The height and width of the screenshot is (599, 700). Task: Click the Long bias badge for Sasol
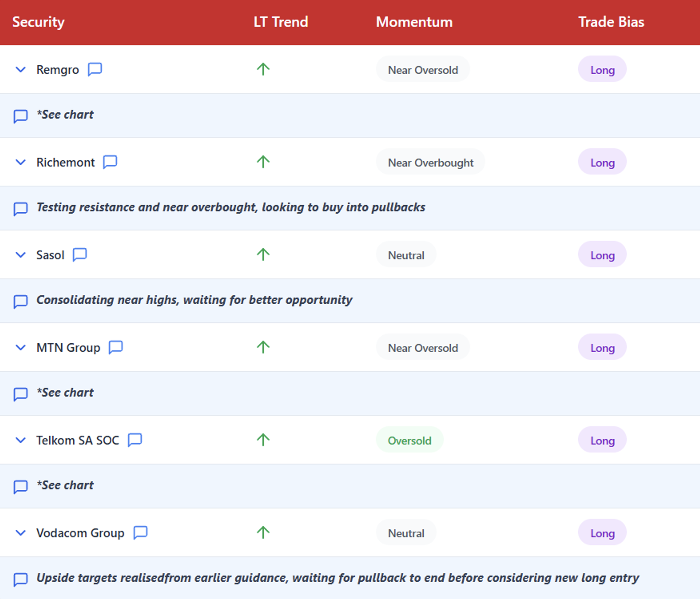tap(602, 255)
